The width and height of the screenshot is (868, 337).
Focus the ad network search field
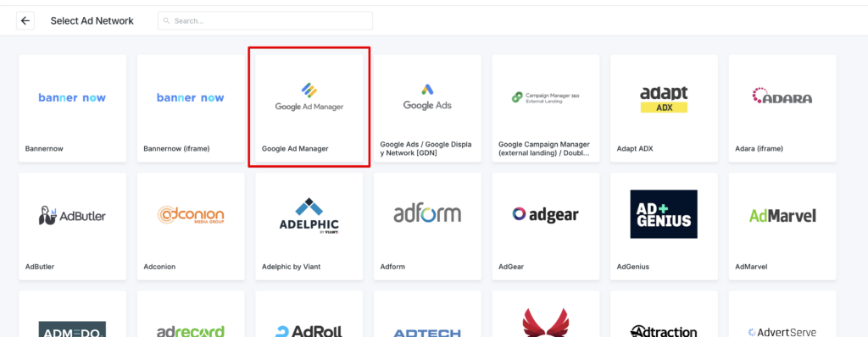265,21
